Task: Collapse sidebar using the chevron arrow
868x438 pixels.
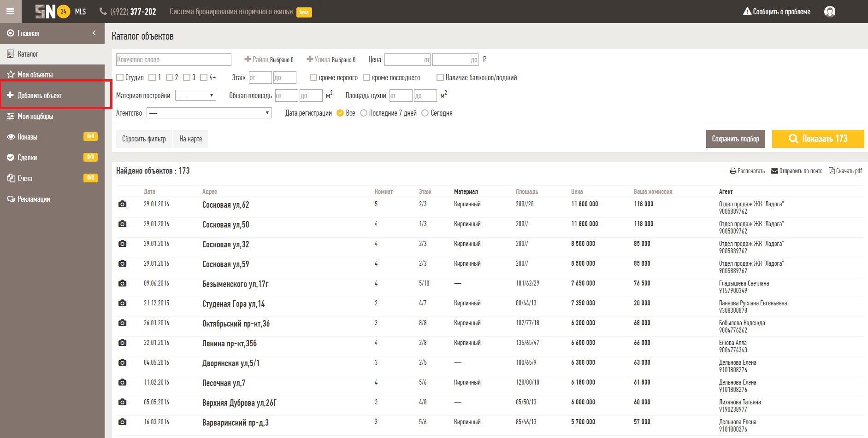Action: point(94,33)
